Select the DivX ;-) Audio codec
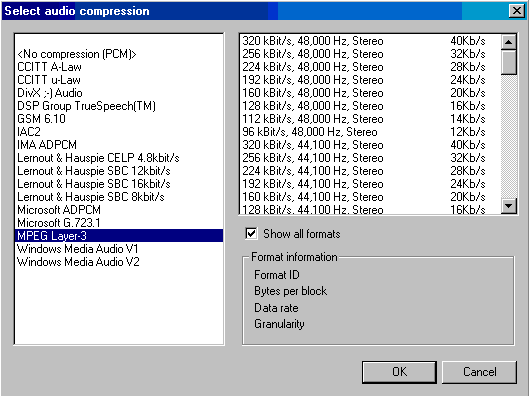Screen dimensions: 529x396 (x=119, y=93)
